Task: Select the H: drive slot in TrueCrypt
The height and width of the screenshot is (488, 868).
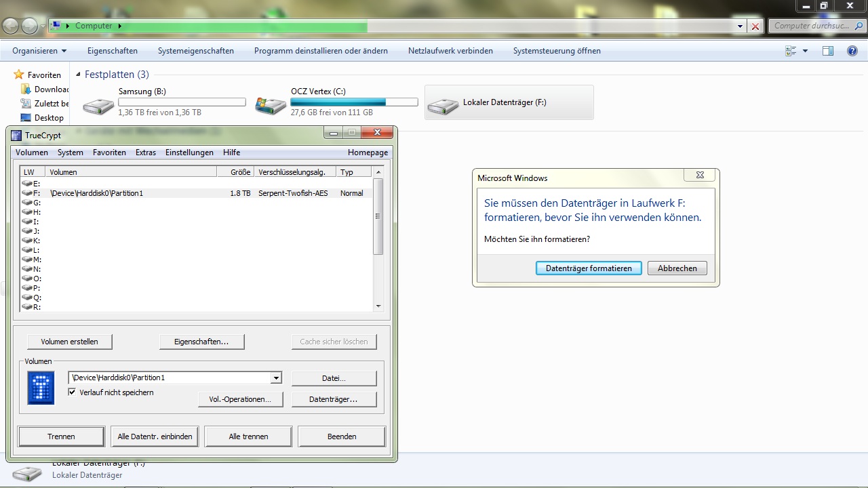Action: [x=197, y=212]
